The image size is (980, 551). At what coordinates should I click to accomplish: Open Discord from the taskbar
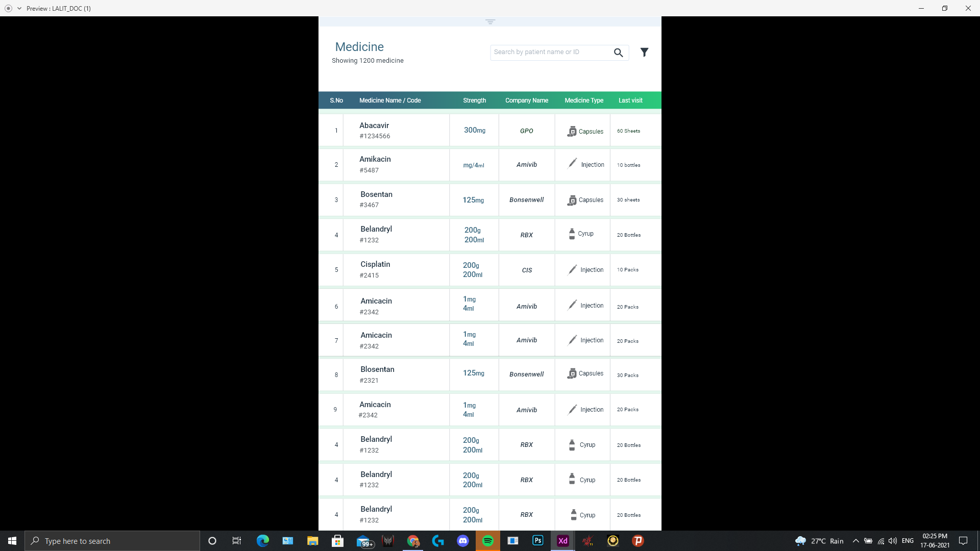point(463,541)
